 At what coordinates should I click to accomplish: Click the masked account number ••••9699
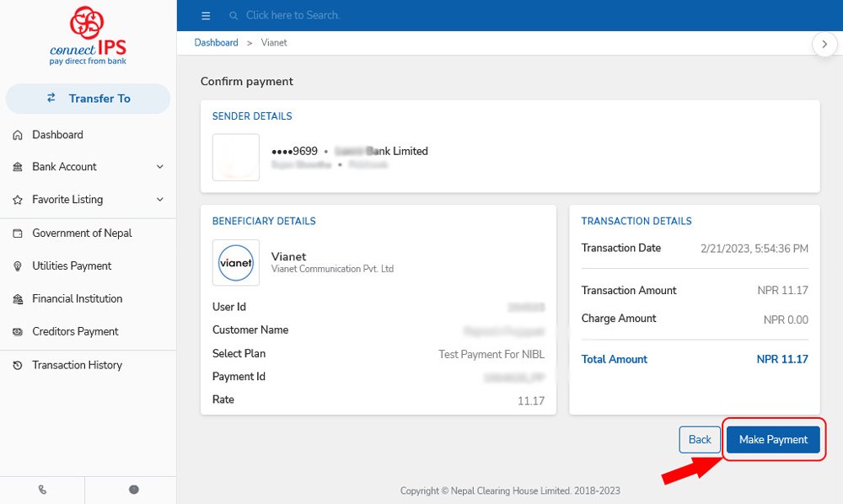[294, 152]
